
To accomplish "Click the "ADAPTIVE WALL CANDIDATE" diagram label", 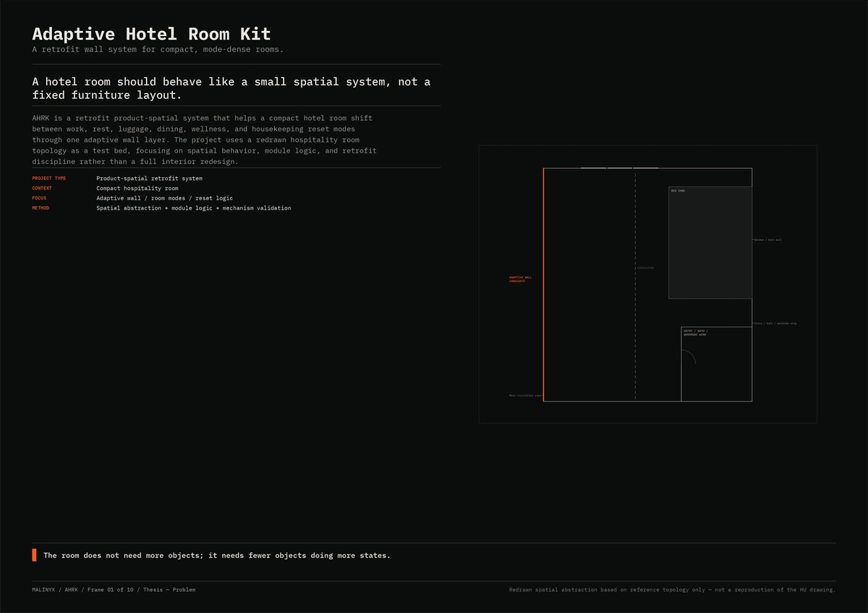I will click(x=520, y=279).
